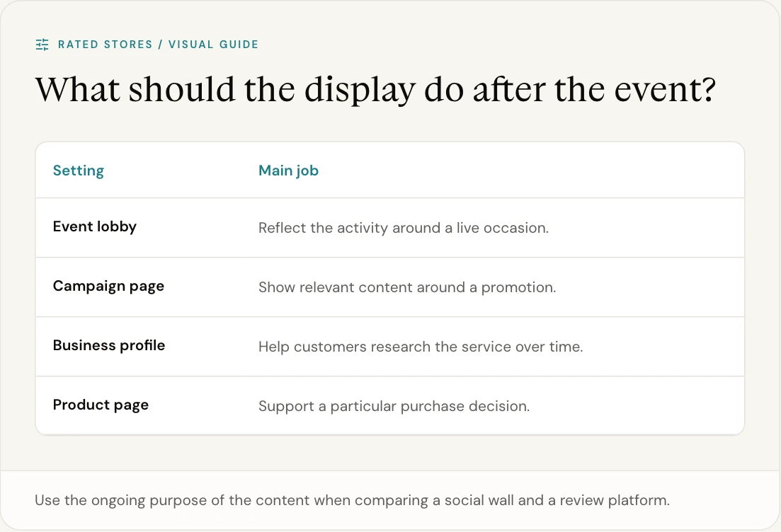Click the 'Rated Stores / Visual Guide' label
This screenshot has width=781, height=532.
coord(159,45)
